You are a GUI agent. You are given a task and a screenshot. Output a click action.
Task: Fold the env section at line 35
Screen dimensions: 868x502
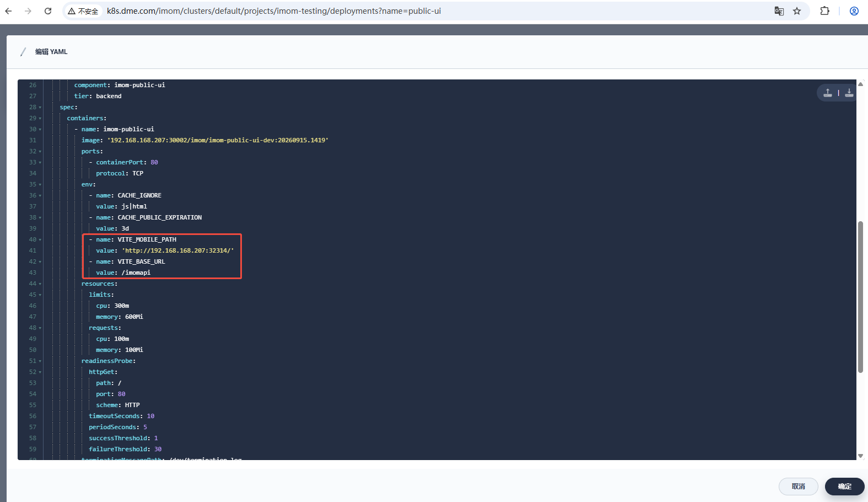coord(40,185)
